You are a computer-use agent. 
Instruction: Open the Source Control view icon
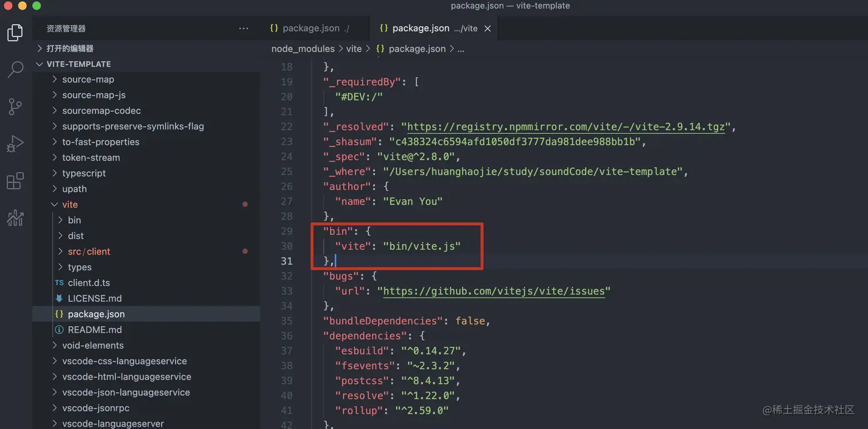coord(15,107)
